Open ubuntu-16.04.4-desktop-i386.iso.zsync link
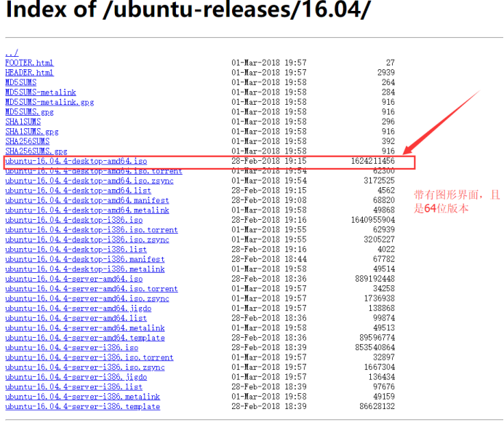Screen dimensions: 504x444 click(87, 239)
